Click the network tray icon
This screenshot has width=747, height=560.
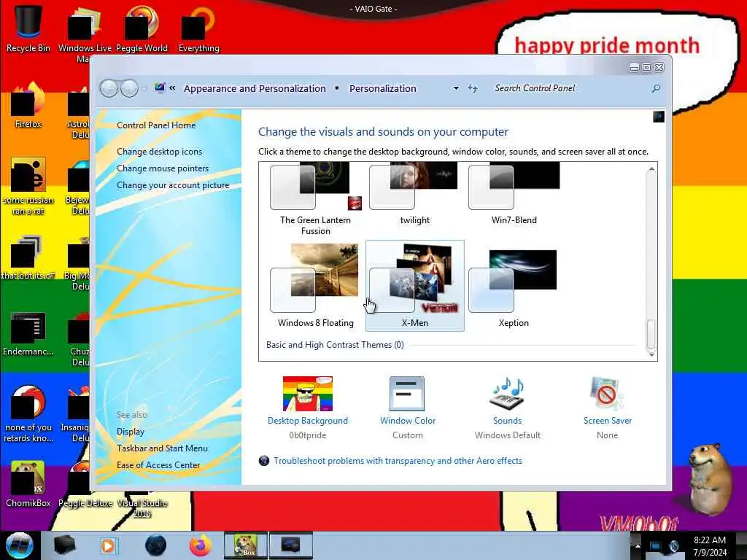click(x=656, y=545)
